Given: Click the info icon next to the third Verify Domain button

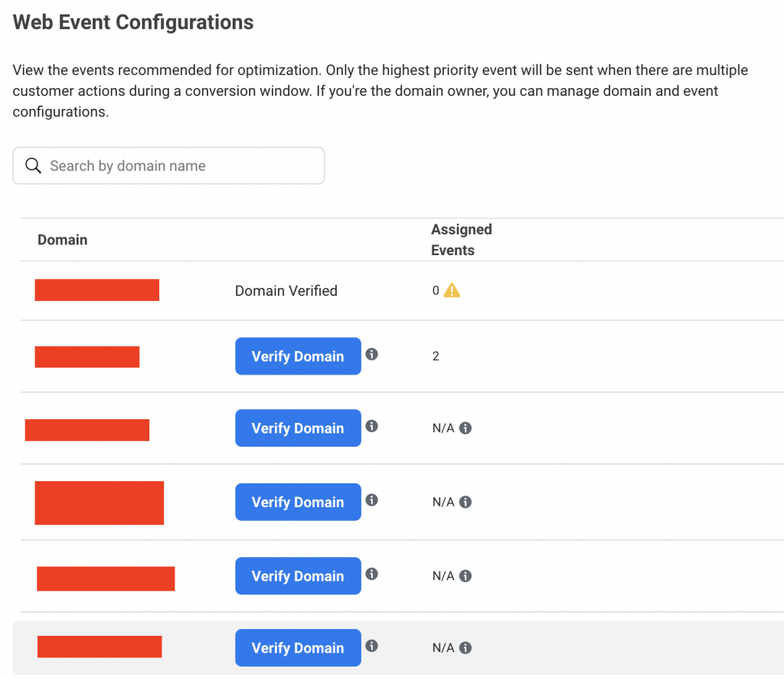Looking at the screenshot, I should tap(371, 499).
